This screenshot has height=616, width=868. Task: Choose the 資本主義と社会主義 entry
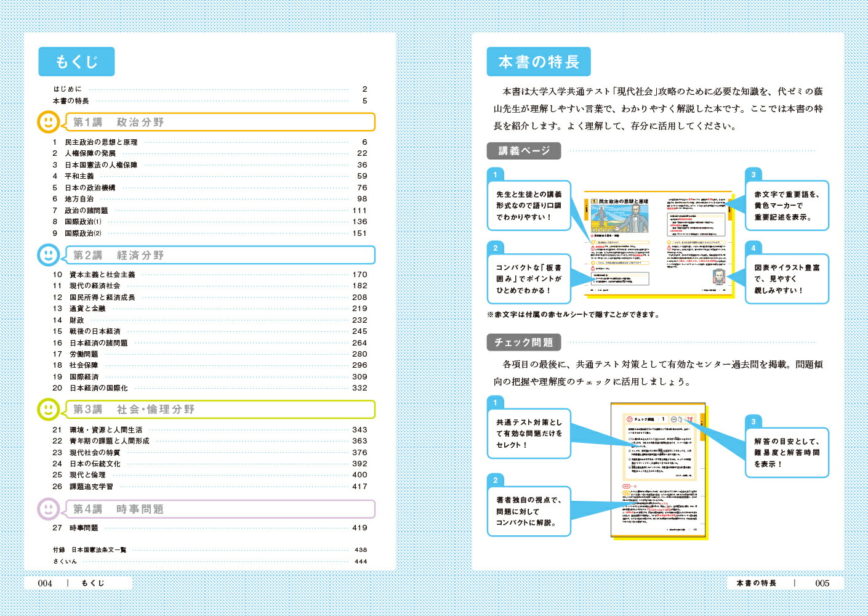tap(210, 275)
